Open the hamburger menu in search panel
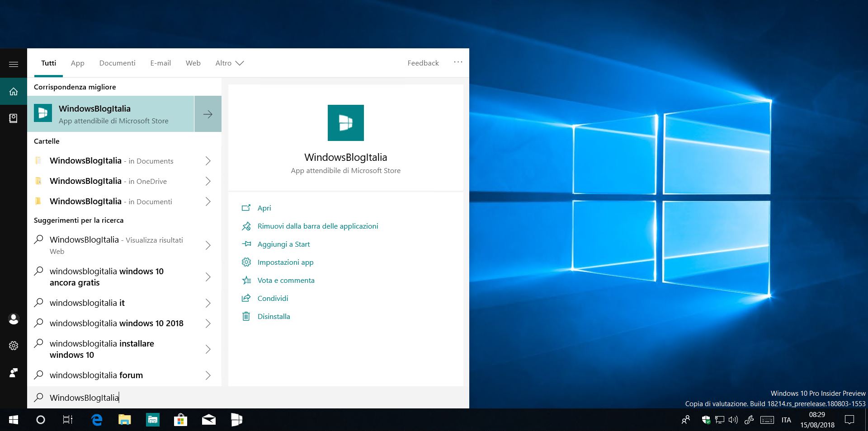Image resolution: width=868 pixels, height=431 pixels. click(x=14, y=64)
